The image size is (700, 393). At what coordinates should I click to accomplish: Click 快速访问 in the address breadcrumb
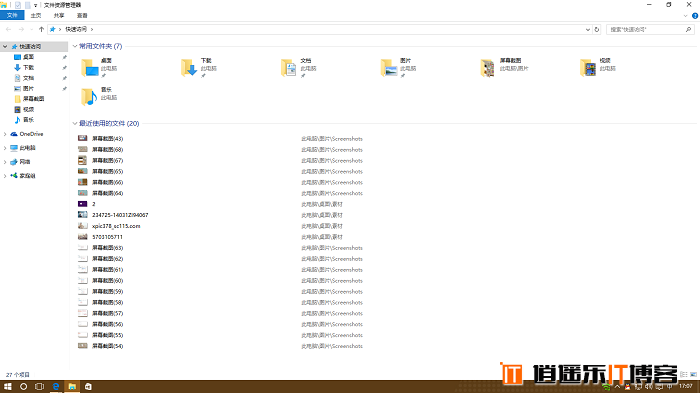[x=76, y=29]
